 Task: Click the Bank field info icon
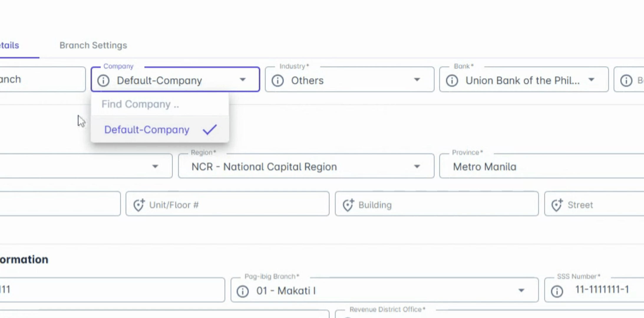coord(452,80)
